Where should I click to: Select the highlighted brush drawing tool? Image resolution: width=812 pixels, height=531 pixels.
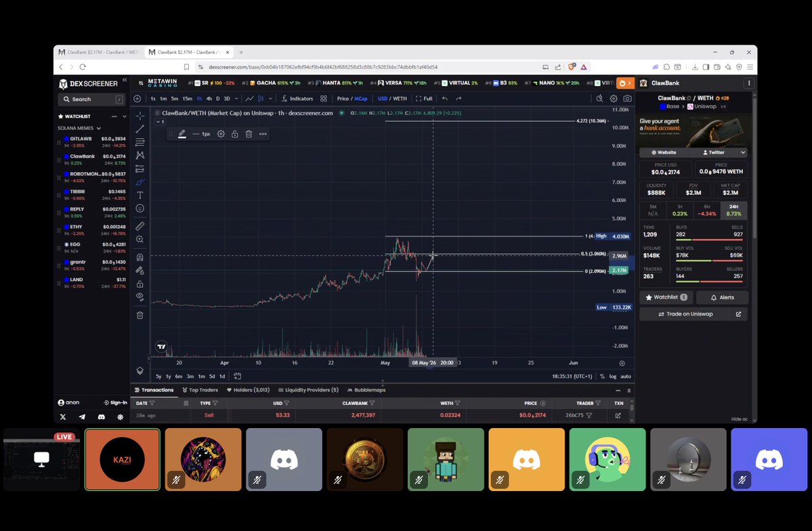(x=140, y=182)
